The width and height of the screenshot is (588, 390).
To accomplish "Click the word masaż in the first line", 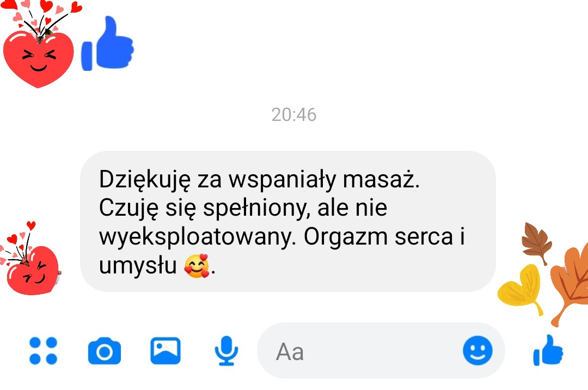I will [381, 180].
